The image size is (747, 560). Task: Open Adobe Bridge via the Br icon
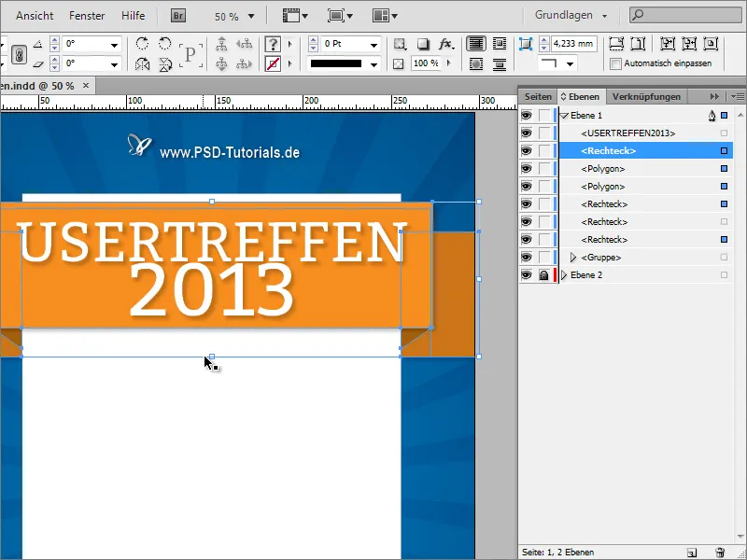click(x=178, y=16)
